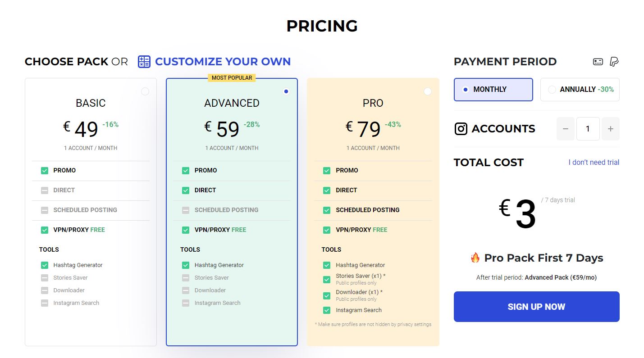This screenshot has width=644, height=358.
Task: Click the PayPal payment icon
Action: tap(614, 62)
